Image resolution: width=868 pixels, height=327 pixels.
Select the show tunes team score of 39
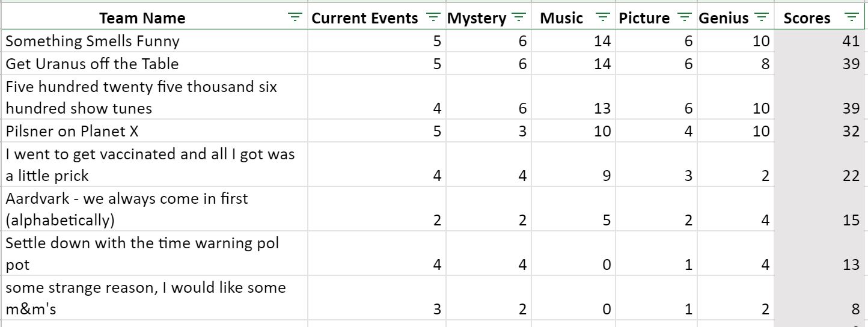[850, 109]
